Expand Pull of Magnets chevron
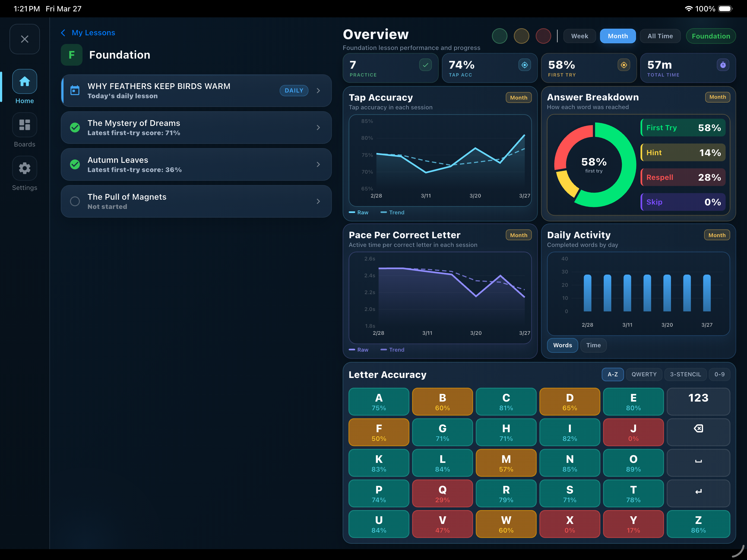The width and height of the screenshot is (747, 560). tap(318, 201)
